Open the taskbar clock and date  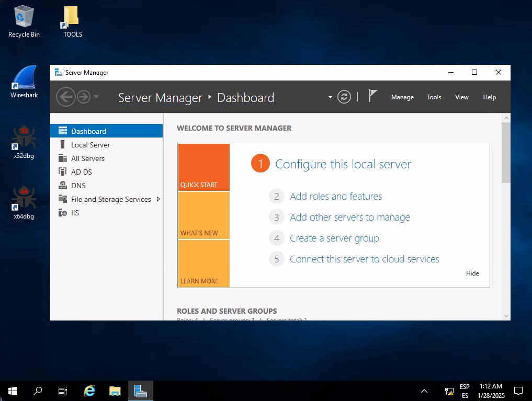coord(491,391)
